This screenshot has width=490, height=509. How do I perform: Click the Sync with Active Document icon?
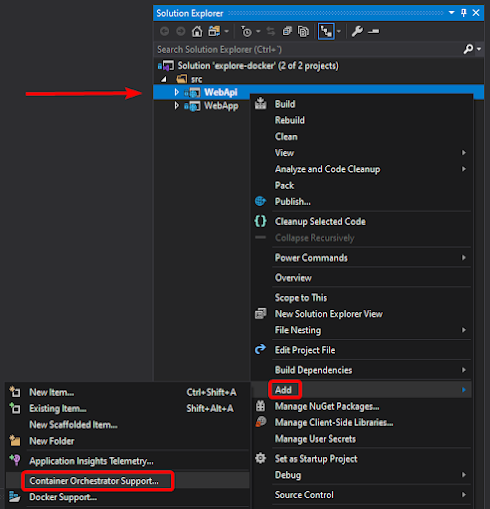(x=271, y=32)
